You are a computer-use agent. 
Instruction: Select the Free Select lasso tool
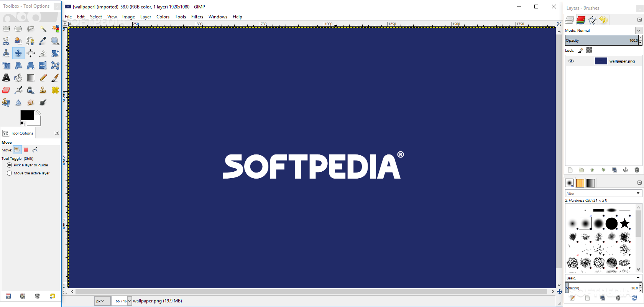coord(31,29)
